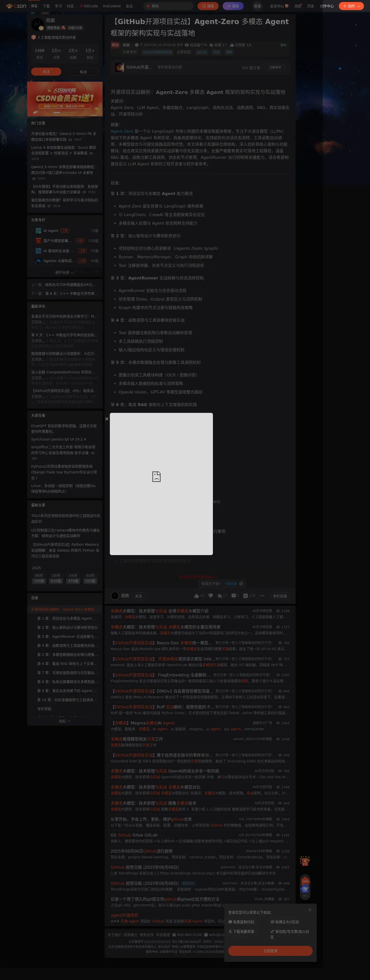Close the broken image popup with X
The height and width of the screenshot is (980, 370).
point(107,418)
